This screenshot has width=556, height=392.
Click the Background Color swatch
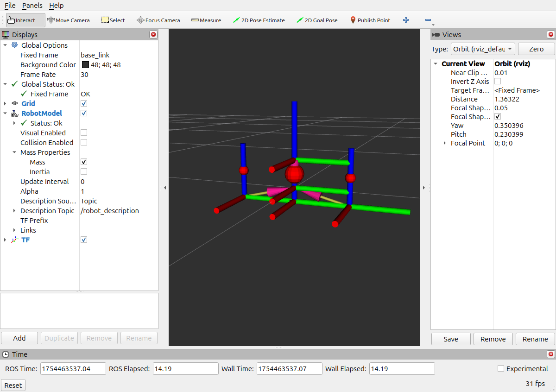(x=85, y=65)
